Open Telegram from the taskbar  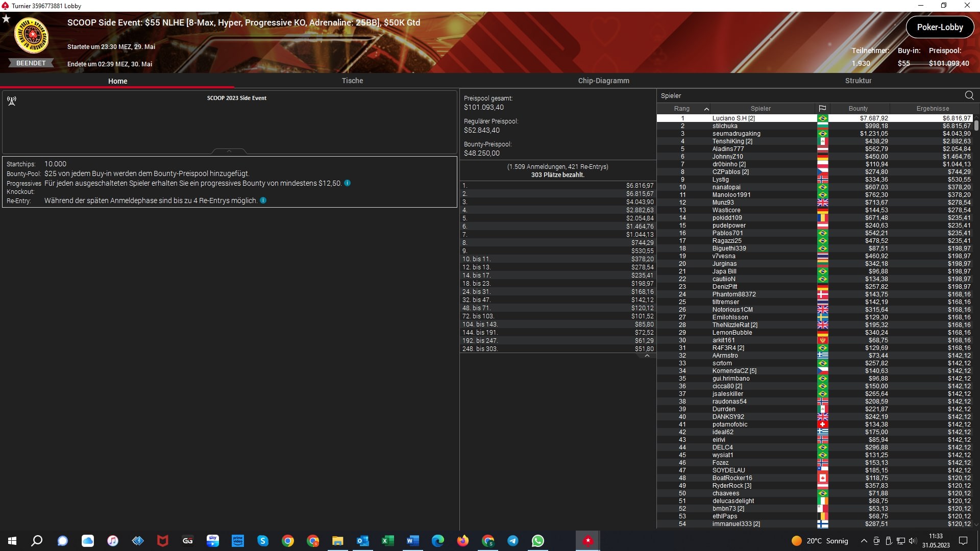click(x=513, y=541)
